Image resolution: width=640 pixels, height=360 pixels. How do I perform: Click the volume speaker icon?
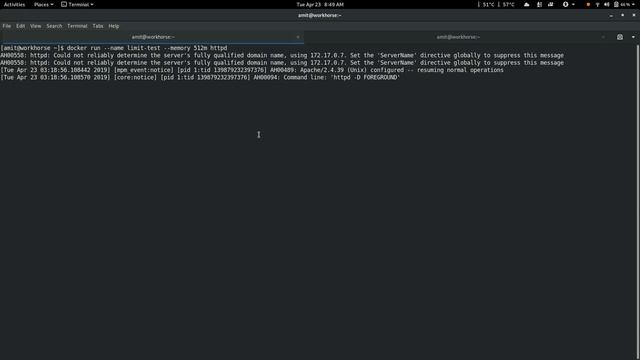click(607, 4)
